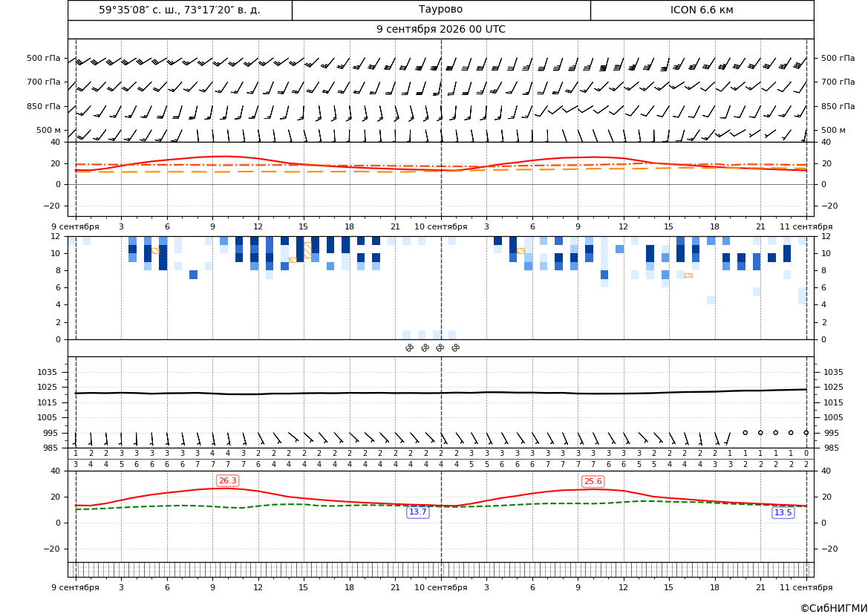Click the coordinates header cell
The width and height of the screenshot is (868, 614).
180,10
